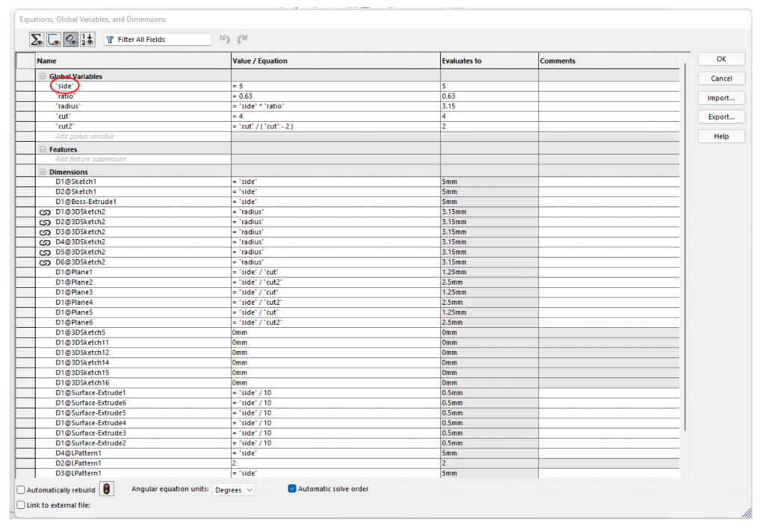Click link icon beside D3@3DSketch2

click(x=45, y=232)
